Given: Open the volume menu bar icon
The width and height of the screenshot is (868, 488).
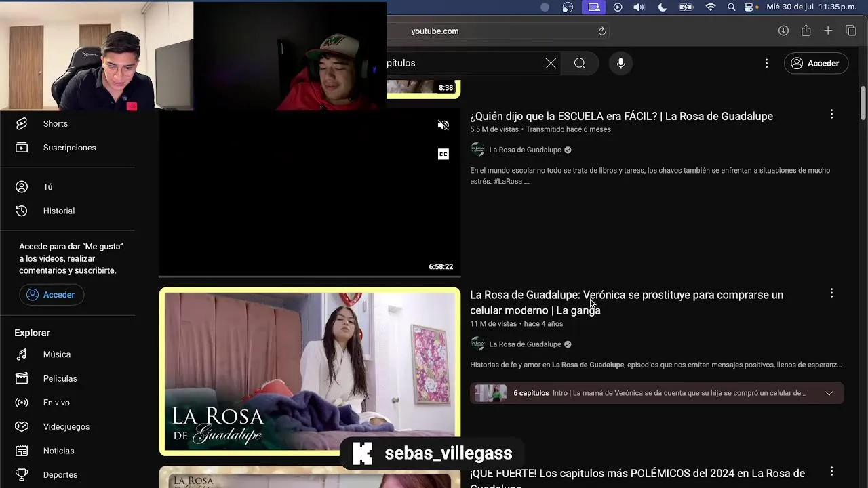Looking at the screenshot, I should click(639, 7).
